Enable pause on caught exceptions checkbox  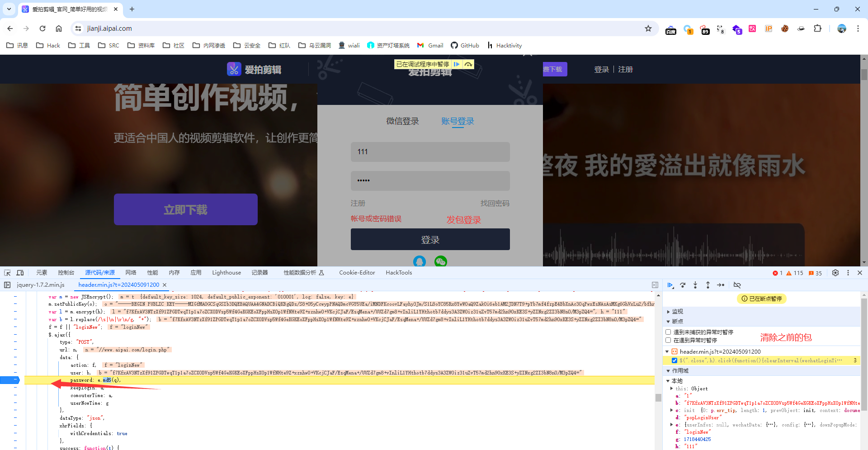click(668, 340)
